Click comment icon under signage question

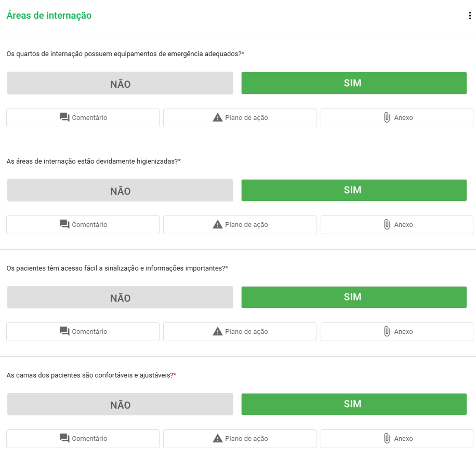coord(64,331)
